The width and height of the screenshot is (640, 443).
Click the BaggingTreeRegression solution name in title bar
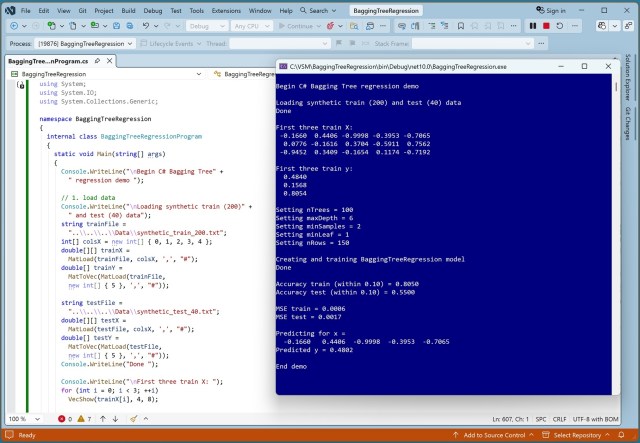click(386, 11)
